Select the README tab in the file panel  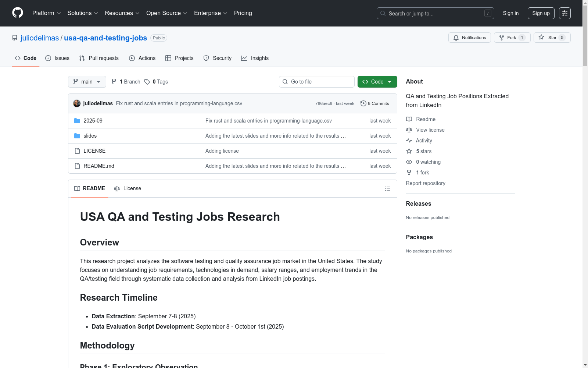[90, 188]
